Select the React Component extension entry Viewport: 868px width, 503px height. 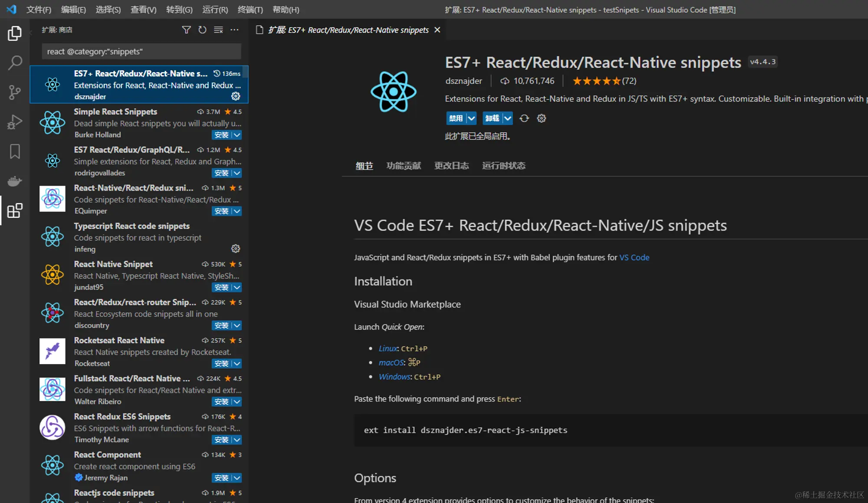tap(139, 466)
